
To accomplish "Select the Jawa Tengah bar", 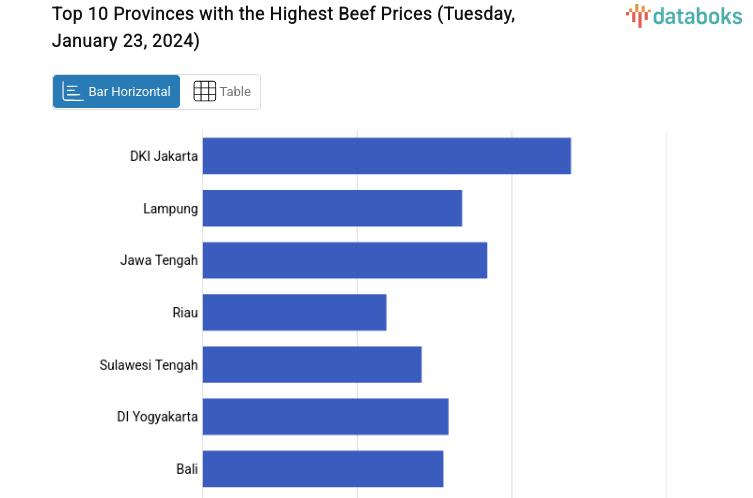I will click(x=344, y=260).
